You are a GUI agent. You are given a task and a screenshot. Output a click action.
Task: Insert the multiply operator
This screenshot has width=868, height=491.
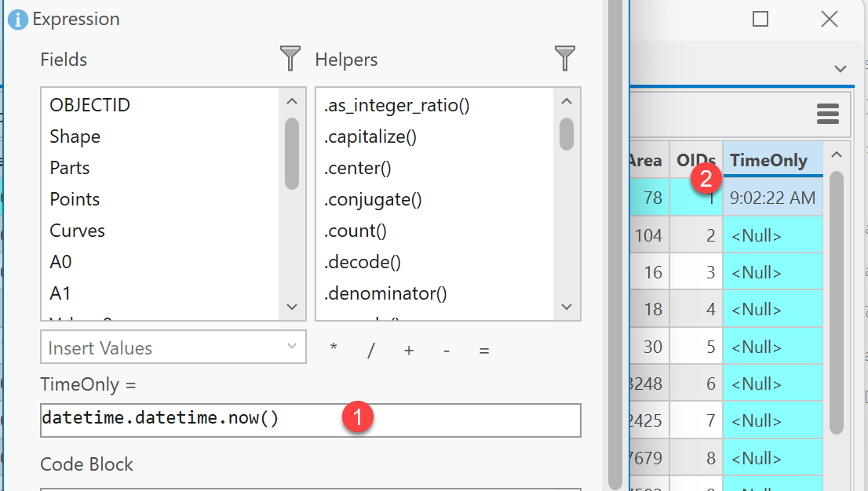(334, 350)
